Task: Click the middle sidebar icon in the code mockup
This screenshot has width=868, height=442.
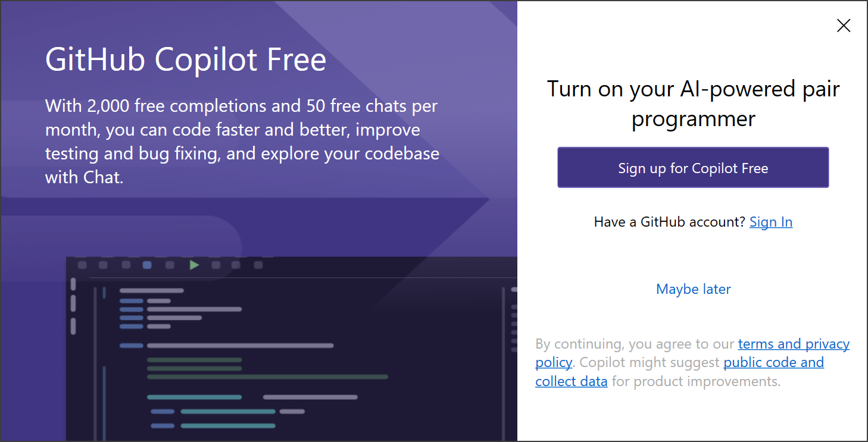Action: [x=73, y=302]
